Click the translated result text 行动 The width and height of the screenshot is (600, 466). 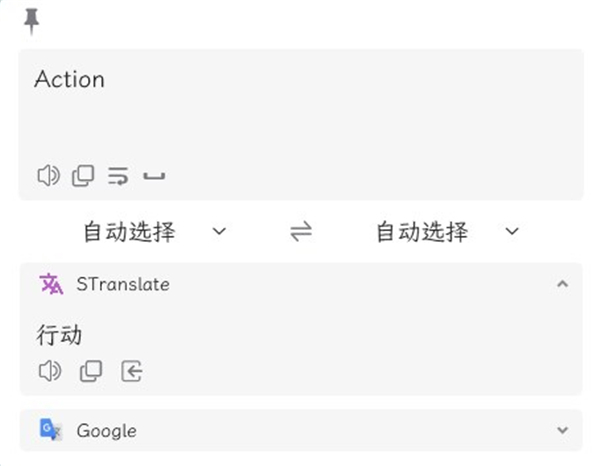pyautogui.click(x=60, y=334)
